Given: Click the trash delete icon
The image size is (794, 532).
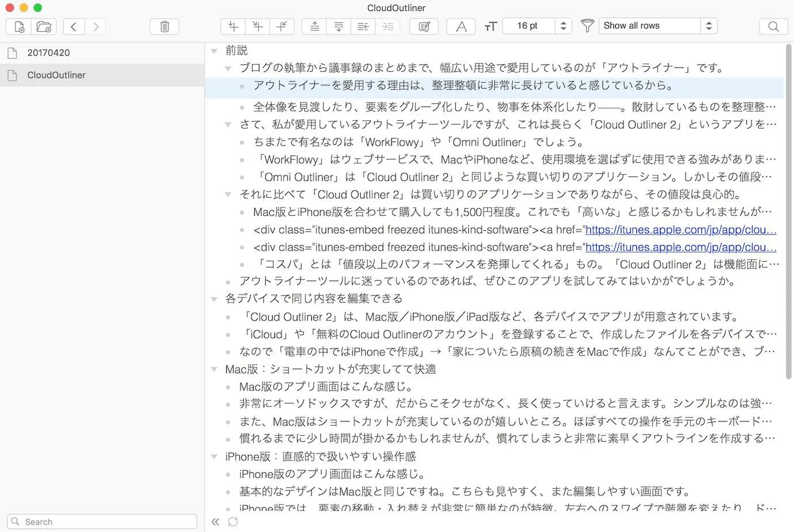Looking at the screenshot, I should click(x=165, y=26).
